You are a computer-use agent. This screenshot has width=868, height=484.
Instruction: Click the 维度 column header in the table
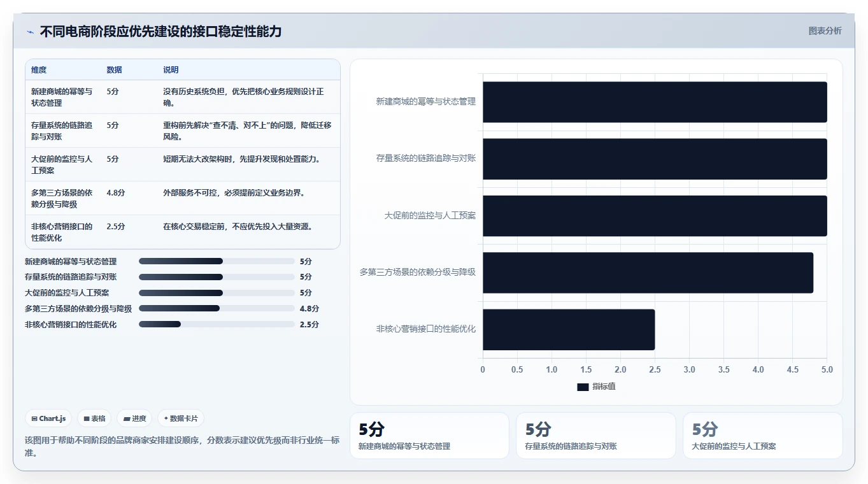pos(39,70)
